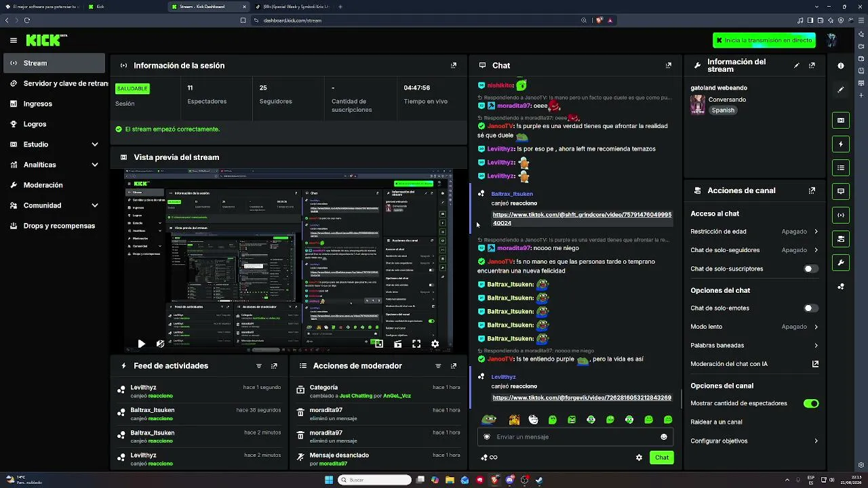
Task: Send message with the green Chat button
Action: [662, 457]
